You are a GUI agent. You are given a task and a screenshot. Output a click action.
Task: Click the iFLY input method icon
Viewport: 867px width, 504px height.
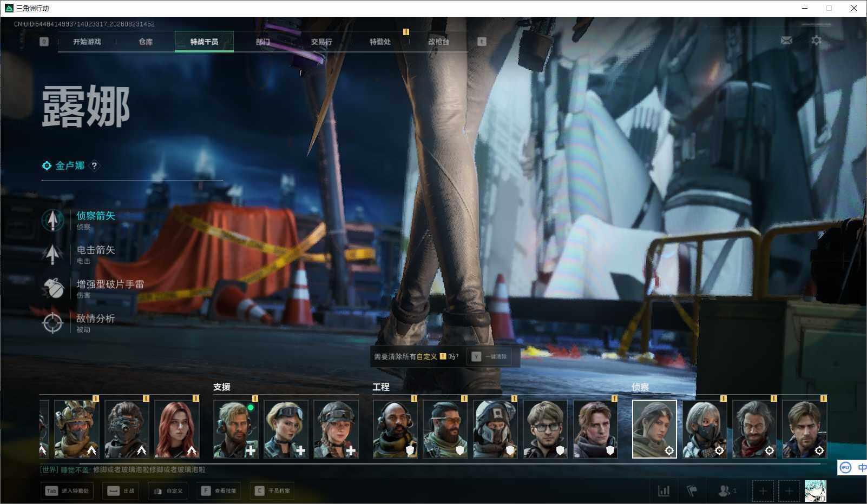click(x=846, y=468)
